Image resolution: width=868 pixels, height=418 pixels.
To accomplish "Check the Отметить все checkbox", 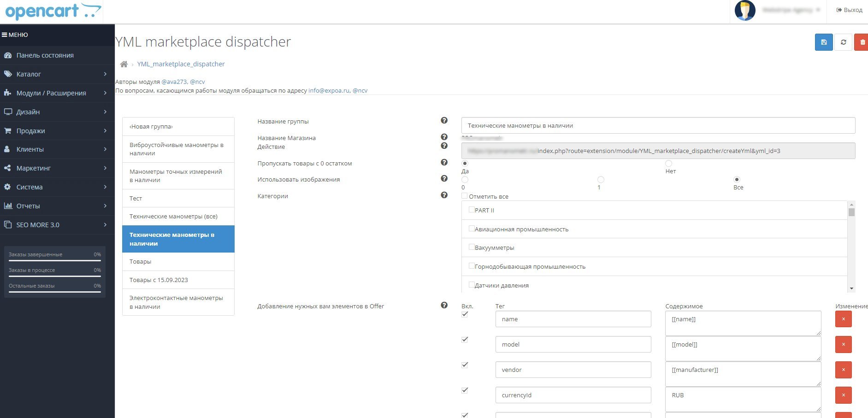I will [x=465, y=196].
